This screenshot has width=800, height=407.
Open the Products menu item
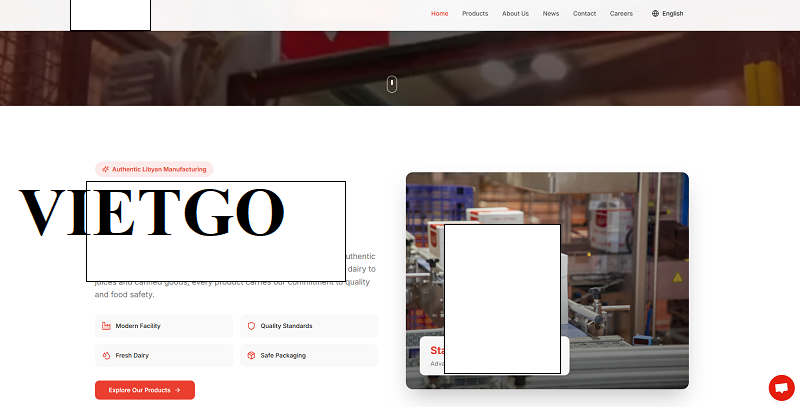pos(475,14)
